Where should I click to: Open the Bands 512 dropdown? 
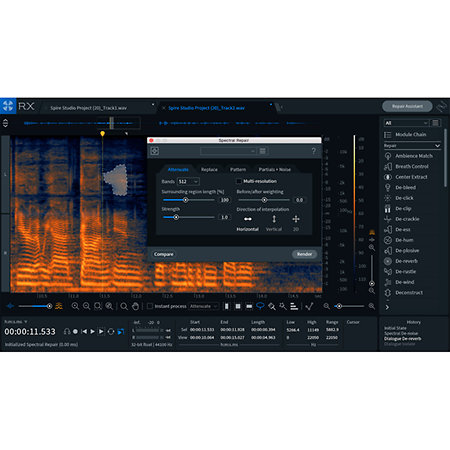pyautogui.click(x=188, y=182)
